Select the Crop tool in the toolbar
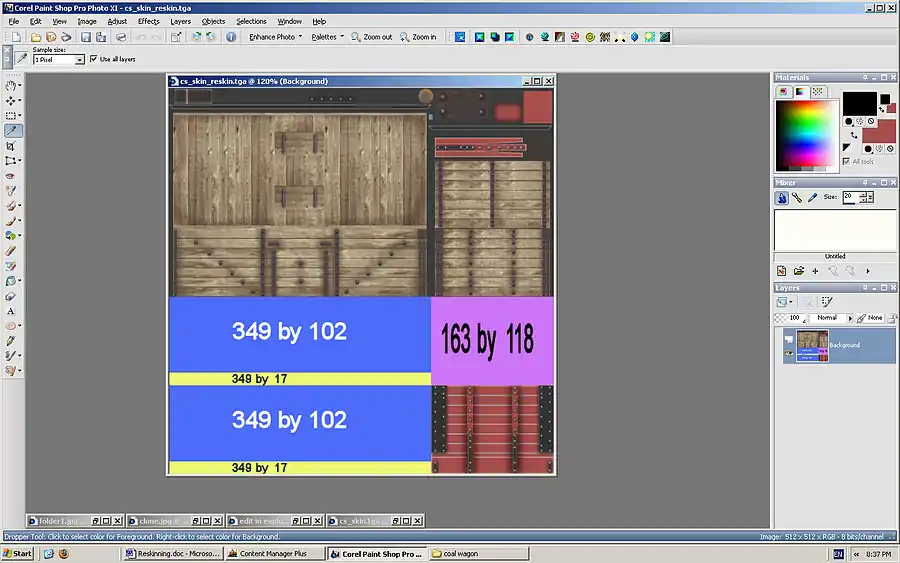Screen dimensions: 900x563 click(x=12, y=146)
